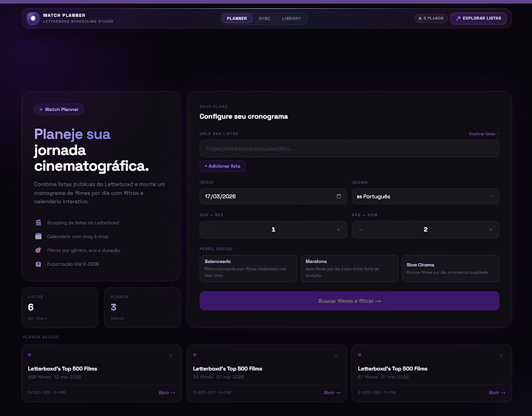Screen dimensions: 532x416
Task: Click the Watch Planner logo icon
Action: click(33, 18)
